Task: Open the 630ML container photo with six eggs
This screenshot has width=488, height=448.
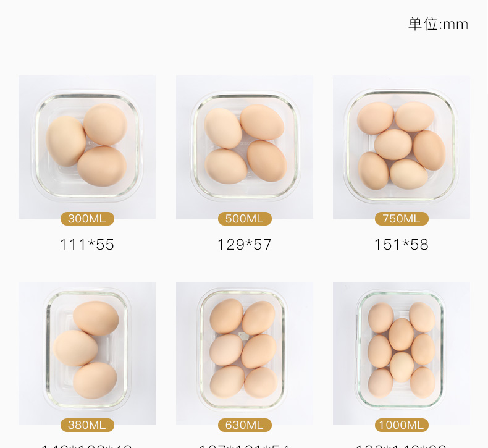Action: tap(244, 353)
